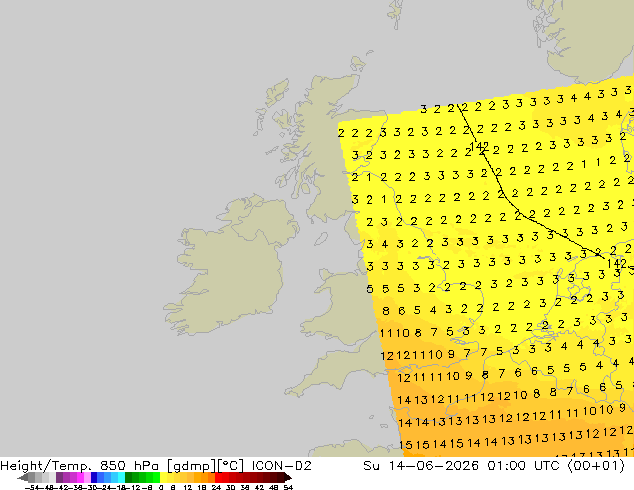Pick the dark blue legend swatch
The width and height of the screenshot is (634, 490).
[x=94, y=478]
